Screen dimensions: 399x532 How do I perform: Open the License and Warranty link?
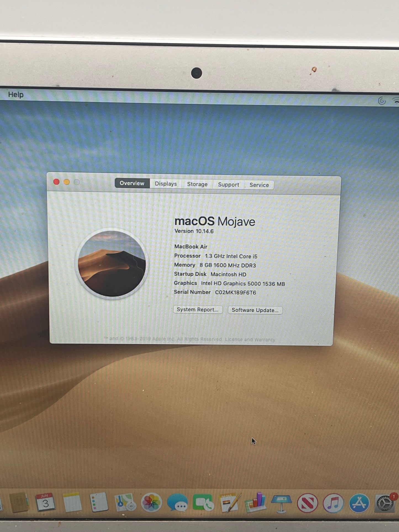pos(250,340)
